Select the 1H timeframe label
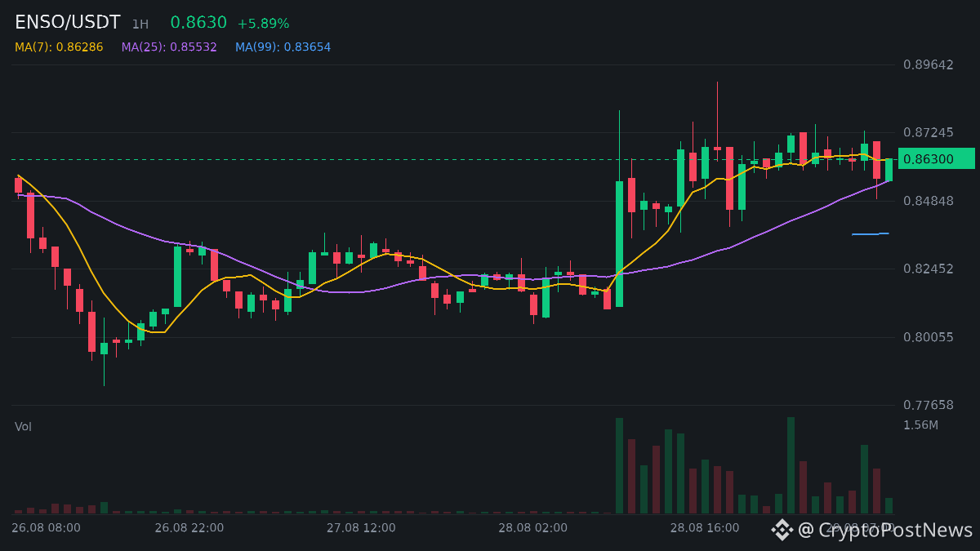The image size is (980, 551). tap(140, 24)
